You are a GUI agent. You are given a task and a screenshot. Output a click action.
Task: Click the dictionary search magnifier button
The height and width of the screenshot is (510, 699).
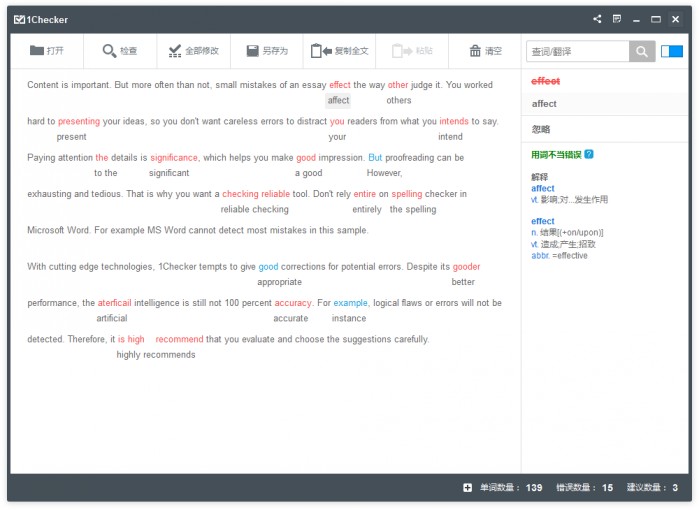point(642,52)
